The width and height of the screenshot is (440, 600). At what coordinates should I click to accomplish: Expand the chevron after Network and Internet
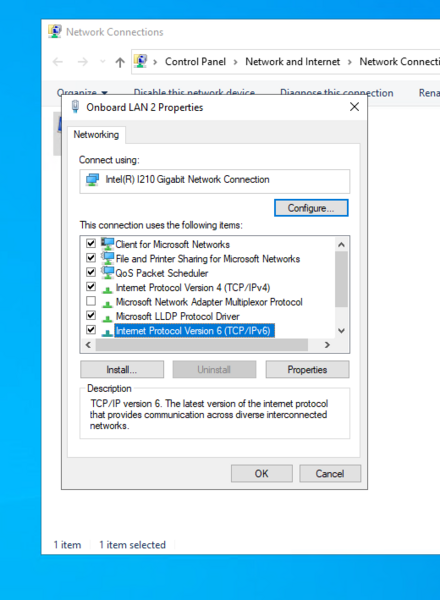tap(350, 62)
